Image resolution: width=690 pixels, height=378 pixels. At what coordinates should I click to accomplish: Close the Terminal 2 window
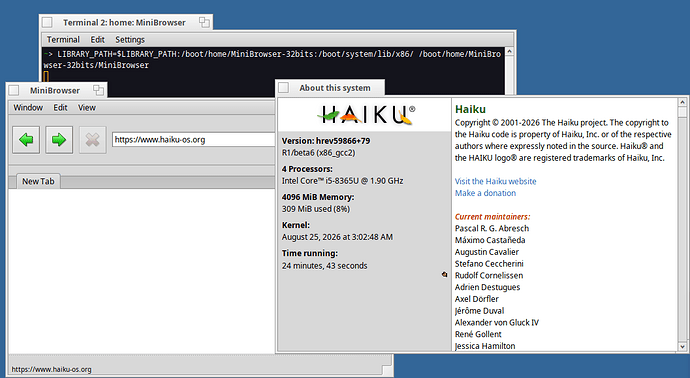(47, 22)
